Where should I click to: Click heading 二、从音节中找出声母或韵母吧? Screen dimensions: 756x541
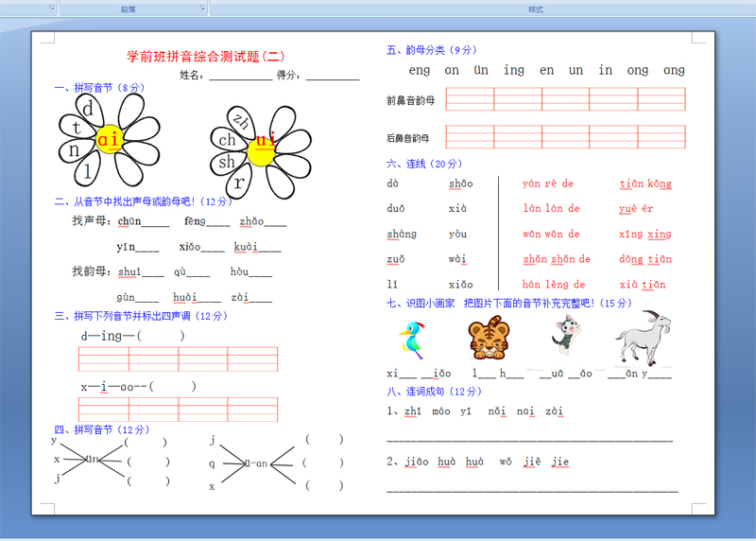pyautogui.click(x=144, y=201)
